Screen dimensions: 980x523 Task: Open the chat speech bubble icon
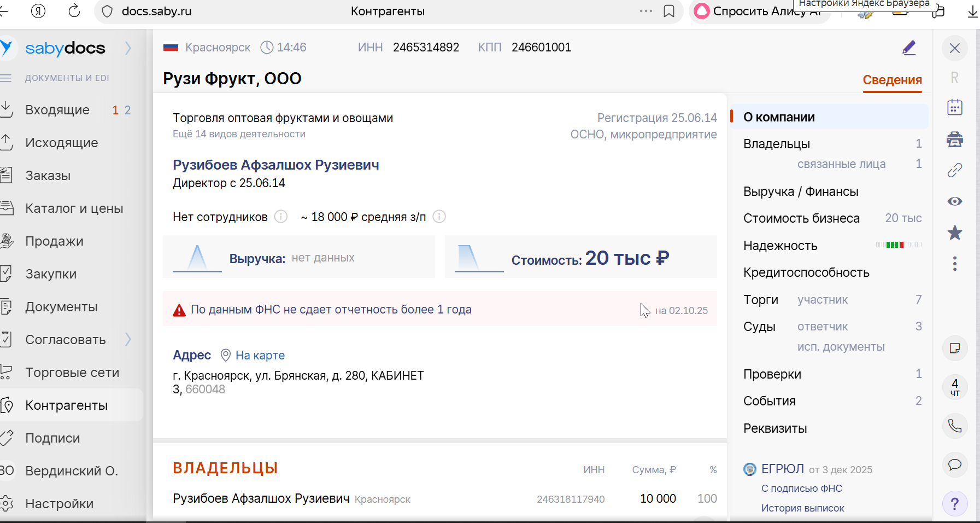(x=955, y=464)
